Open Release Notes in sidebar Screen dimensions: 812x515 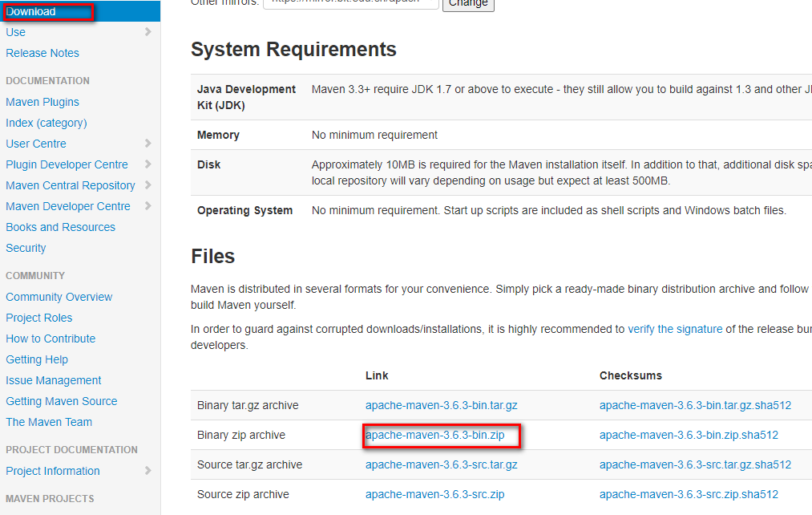[x=42, y=53]
